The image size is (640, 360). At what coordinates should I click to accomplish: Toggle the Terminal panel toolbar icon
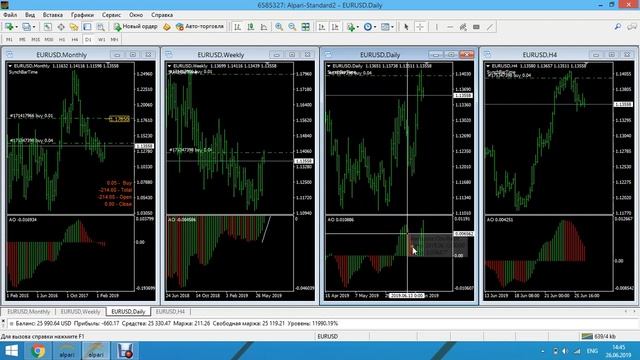(x=87, y=27)
